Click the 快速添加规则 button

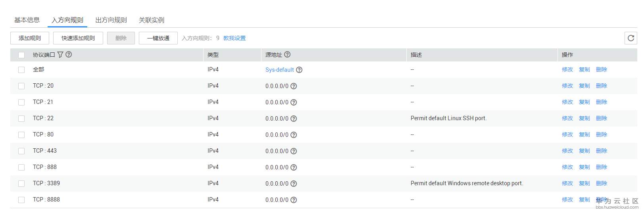78,38
